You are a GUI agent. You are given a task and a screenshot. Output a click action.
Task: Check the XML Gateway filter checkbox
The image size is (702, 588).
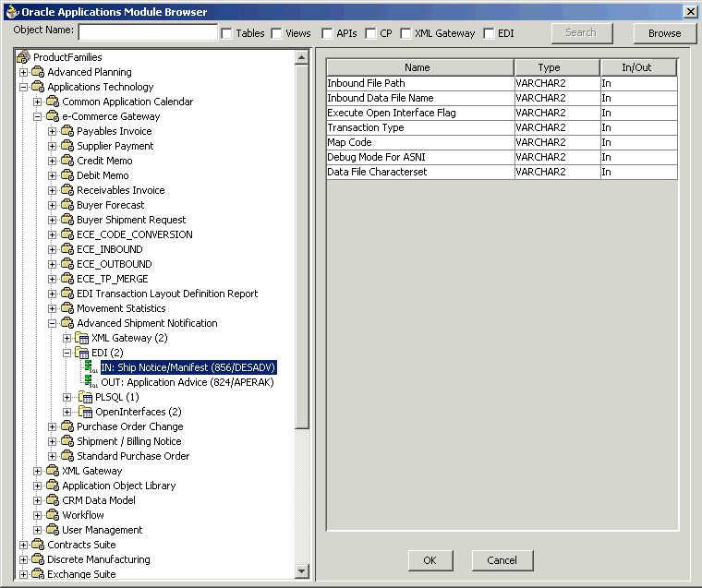click(x=405, y=33)
